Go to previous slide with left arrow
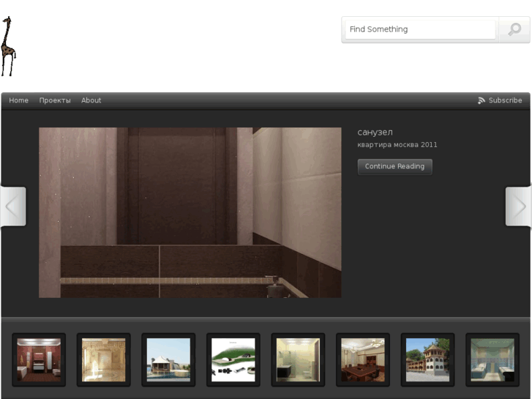The height and width of the screenshot is (399, 532). point(13,206)
